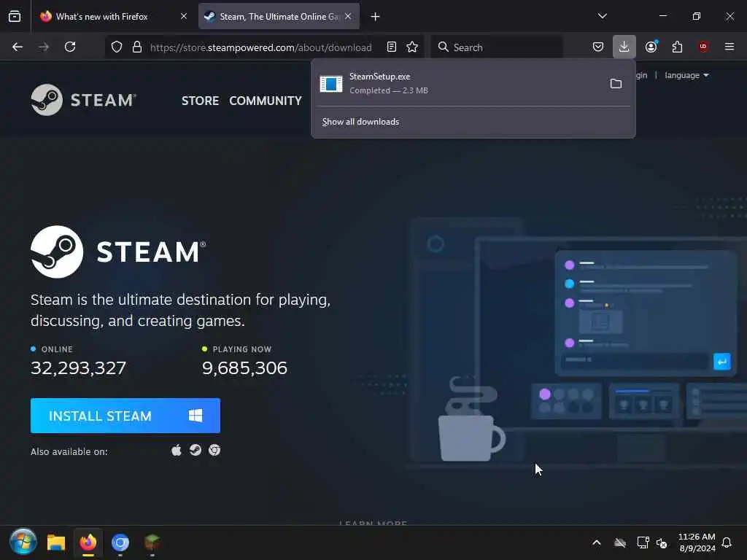Click the Search box in toolbar

click(x=497, y=47)
